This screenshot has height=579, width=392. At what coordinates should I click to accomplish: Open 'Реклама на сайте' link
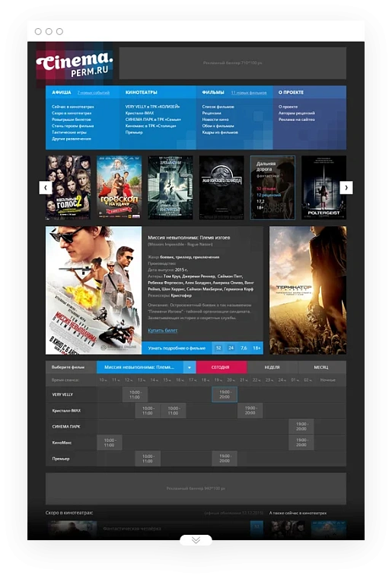(297, 120)
